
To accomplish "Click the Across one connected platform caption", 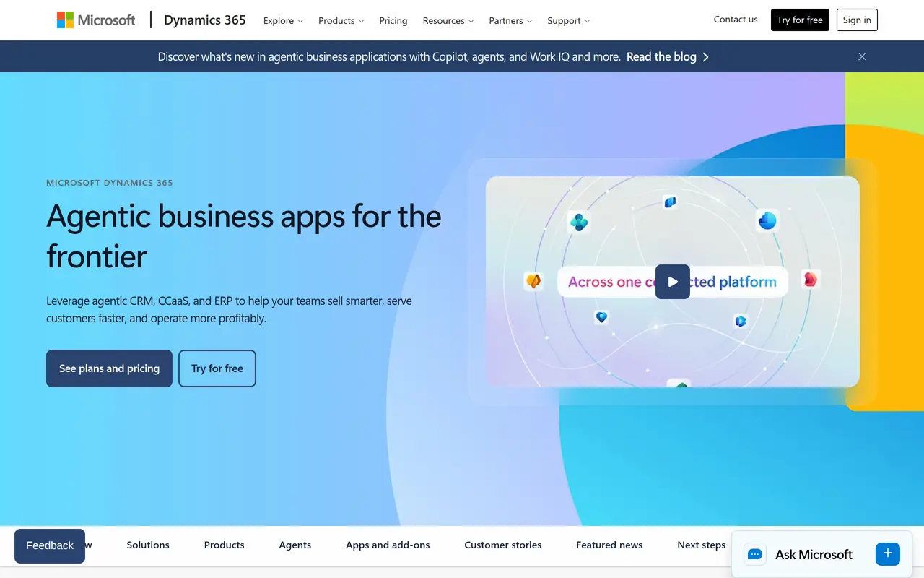I will (672, 282).
